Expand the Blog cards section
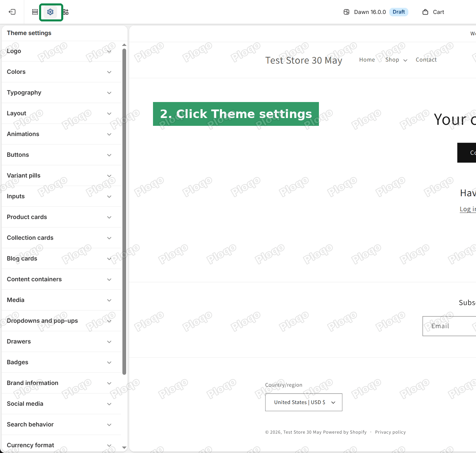476x453 pixels. (x=62, y=258)
